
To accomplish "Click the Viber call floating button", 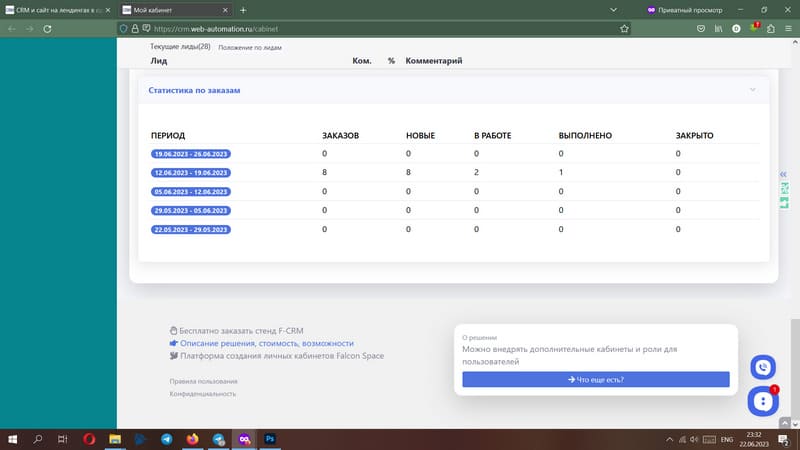I will (764, 367).
